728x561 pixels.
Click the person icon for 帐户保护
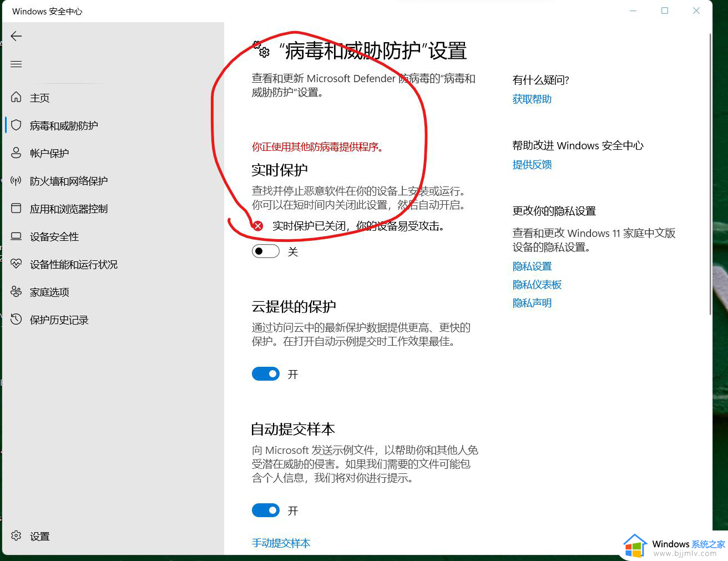(16, 153)
